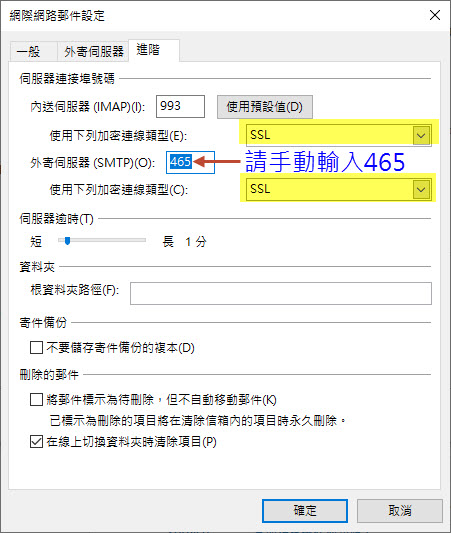Click the SMTP SSL dropdown chevron
The height and width of the screenshot is (533, 451).
click(421, 189)
